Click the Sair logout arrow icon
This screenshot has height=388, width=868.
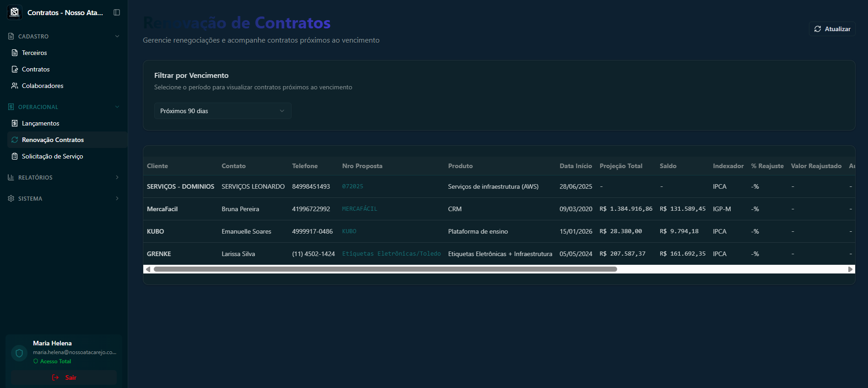pos(55,377)
